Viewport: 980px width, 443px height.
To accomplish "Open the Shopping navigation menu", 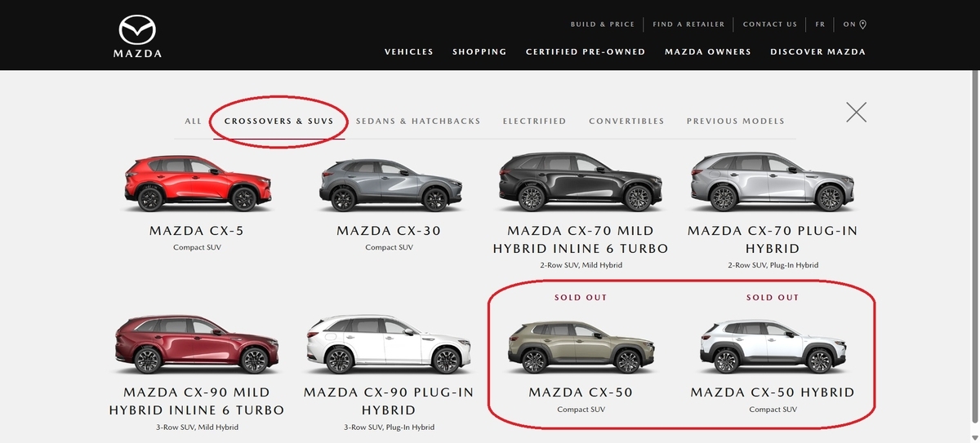I will (x=479, y=51).
